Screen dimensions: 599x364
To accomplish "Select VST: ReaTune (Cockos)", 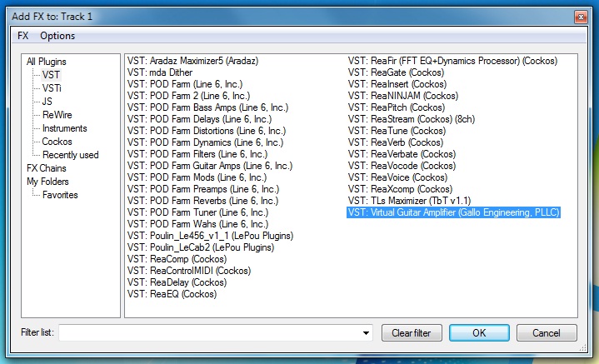I will pyautogui.click(x=397, y=131).
